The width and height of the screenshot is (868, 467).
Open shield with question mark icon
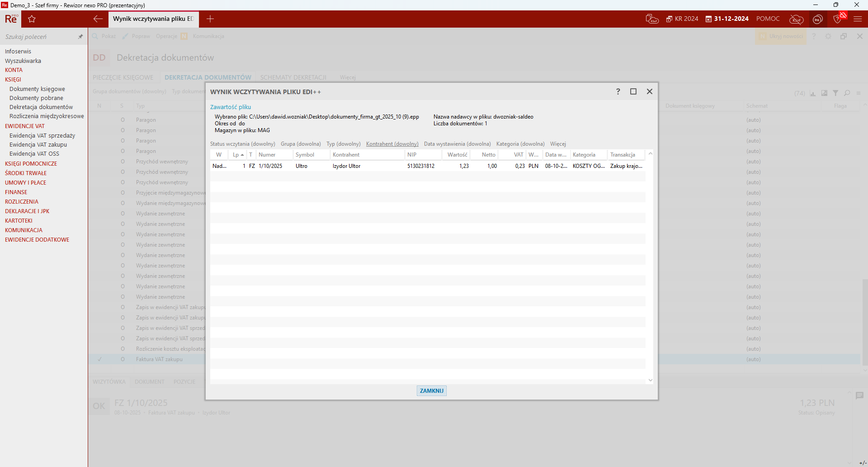[839, 18]
